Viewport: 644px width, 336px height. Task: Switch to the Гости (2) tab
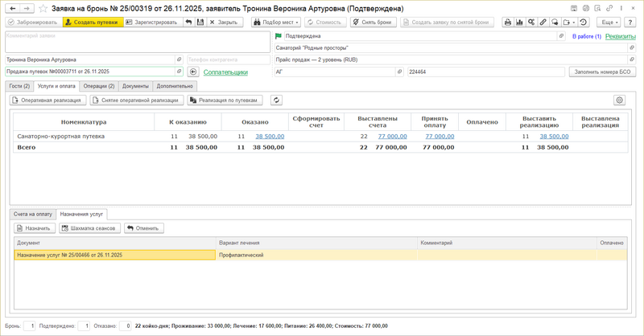(19, 86)
